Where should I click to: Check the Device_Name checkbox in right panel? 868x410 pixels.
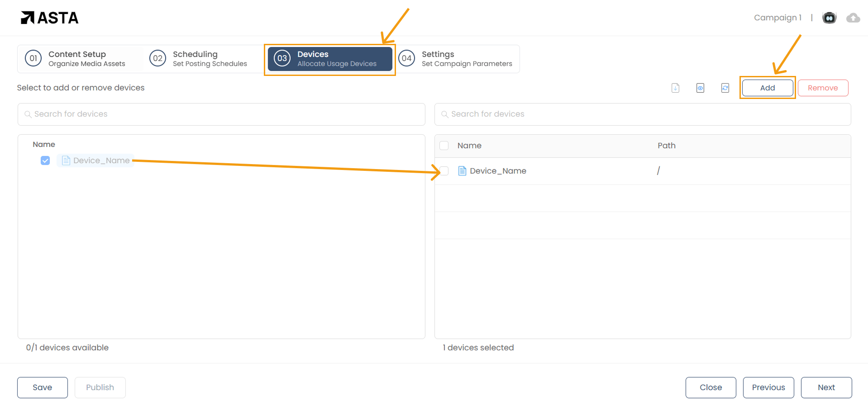[444, 171]
